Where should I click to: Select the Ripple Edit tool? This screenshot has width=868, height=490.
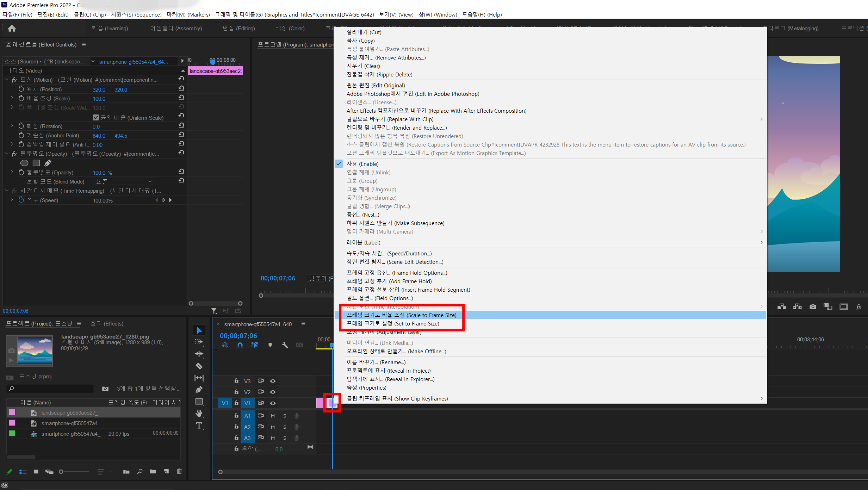199,354
